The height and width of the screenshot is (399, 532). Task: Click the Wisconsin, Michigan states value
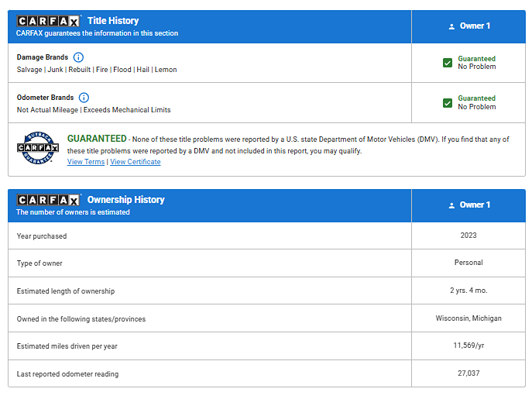tap(469, 318)
